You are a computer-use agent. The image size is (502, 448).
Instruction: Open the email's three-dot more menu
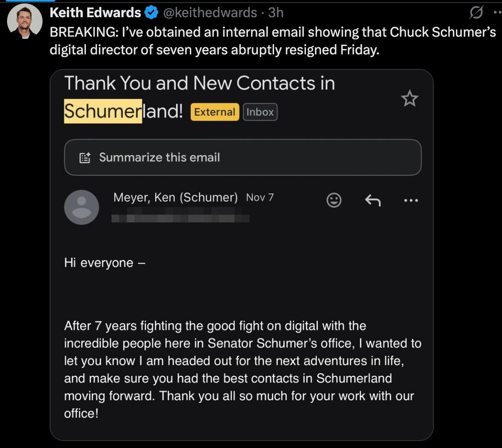[411, 201]
